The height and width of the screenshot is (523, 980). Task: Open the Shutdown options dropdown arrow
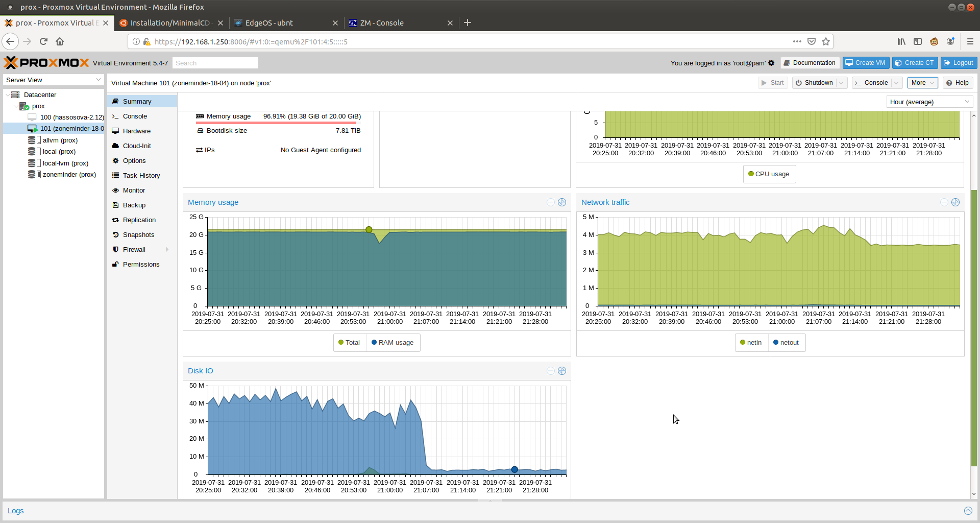coord(841,83)
